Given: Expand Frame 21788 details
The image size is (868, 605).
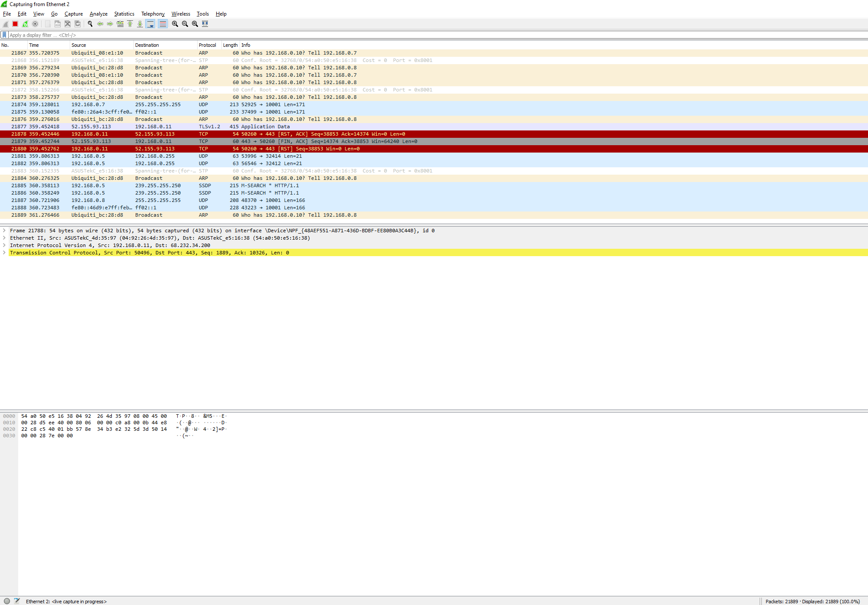Looking at the screenshot, I should 4,231.
